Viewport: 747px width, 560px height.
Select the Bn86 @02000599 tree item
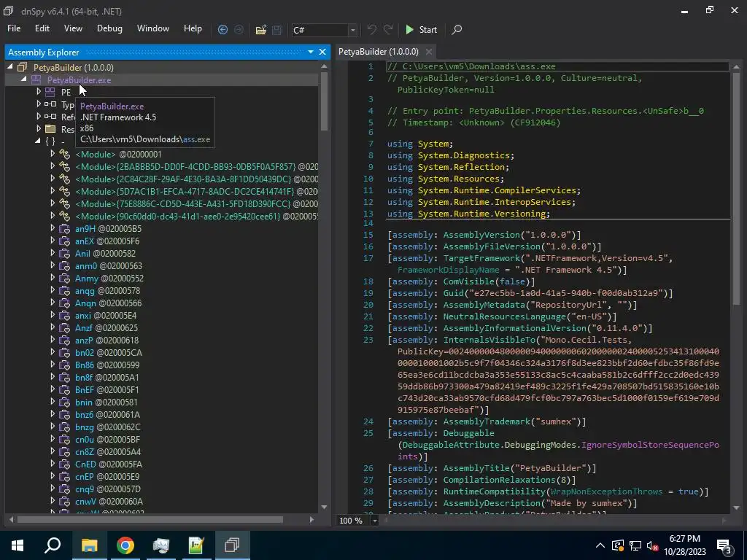[107, 365]
